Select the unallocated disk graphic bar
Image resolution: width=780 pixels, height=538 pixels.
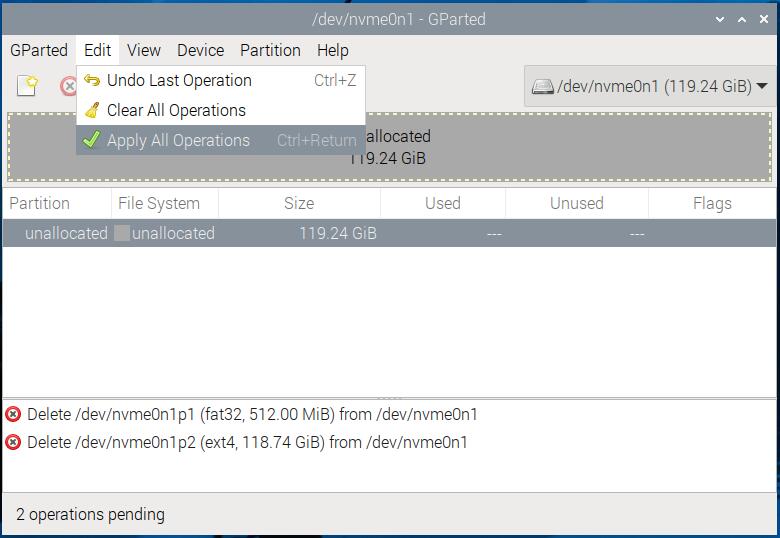pos(390,147)
